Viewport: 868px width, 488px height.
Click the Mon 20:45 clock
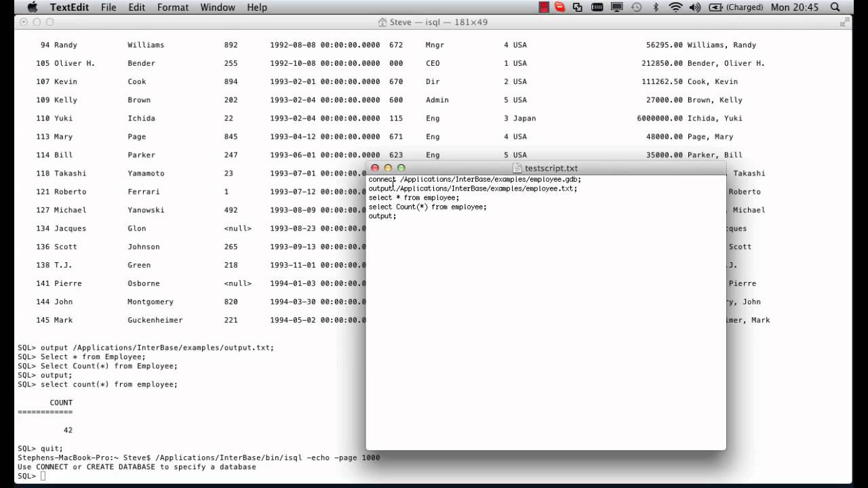[x=795, y=7]
